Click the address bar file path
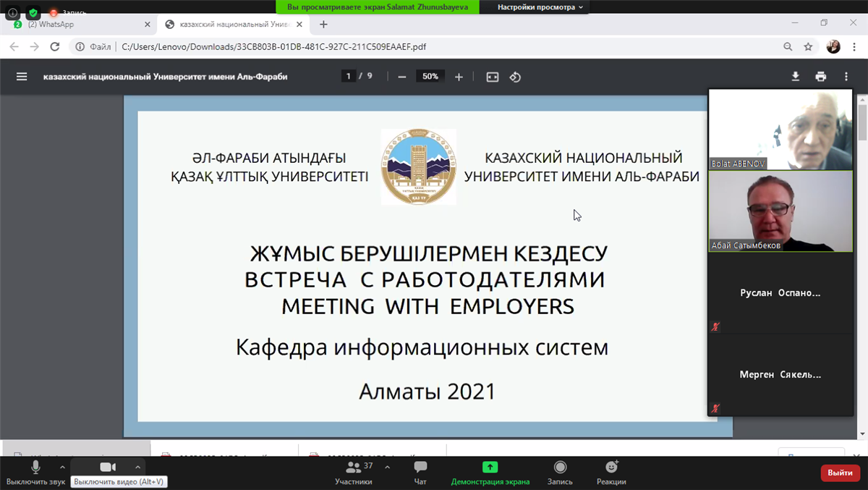868x490 pixels. coord(273,46)
